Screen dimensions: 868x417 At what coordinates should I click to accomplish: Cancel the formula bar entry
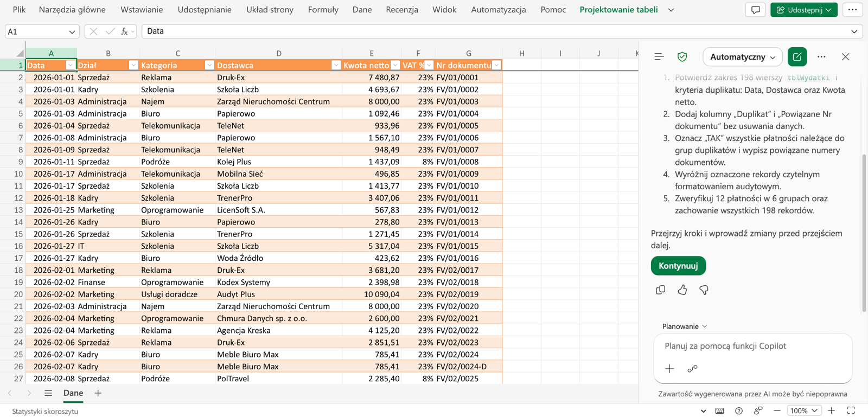pos(93,31)
